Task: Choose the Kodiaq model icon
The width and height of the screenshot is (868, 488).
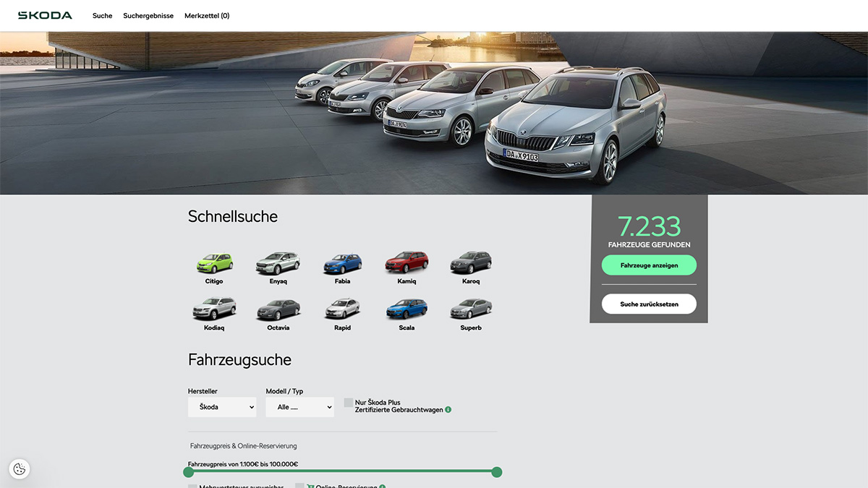Action: [214, 309]
